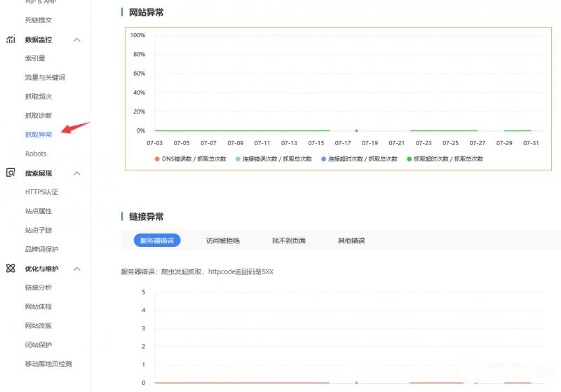
Task: Click the 搜索展现 search icon in sidebar
Action: click(x=11, y=173)
